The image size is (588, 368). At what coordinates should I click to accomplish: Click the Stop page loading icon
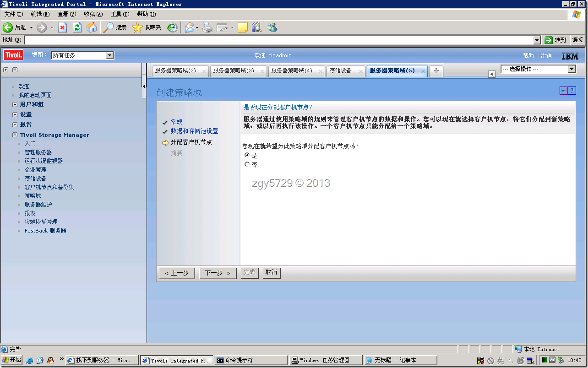pyautogui.click(x=63, y=27)
